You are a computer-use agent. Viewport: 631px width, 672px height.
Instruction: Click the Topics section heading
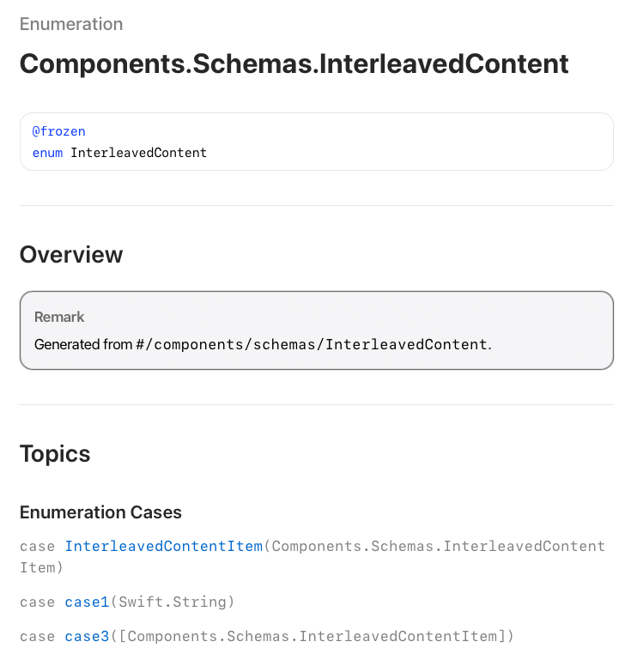coord(55,454)
